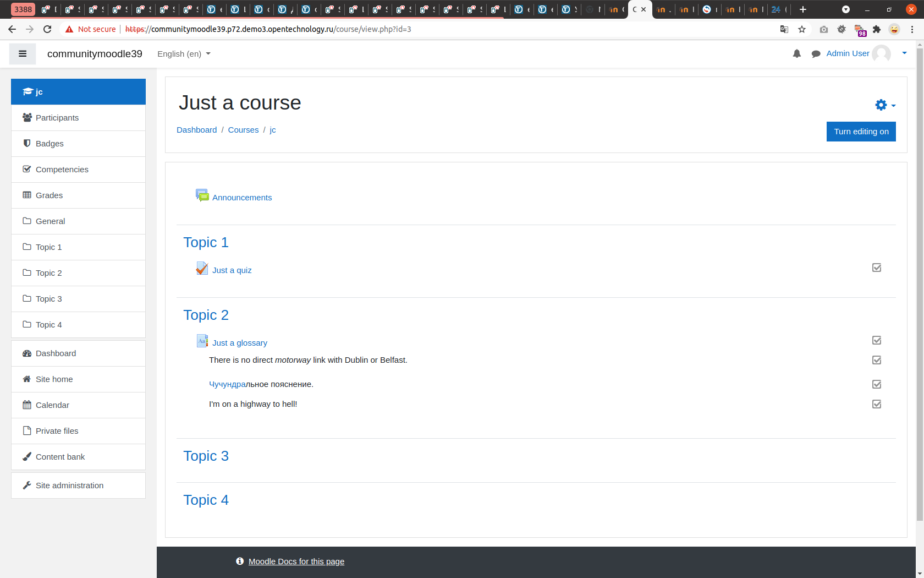
Task: Reload the page with the browser button
Action: tap(47, 29)
